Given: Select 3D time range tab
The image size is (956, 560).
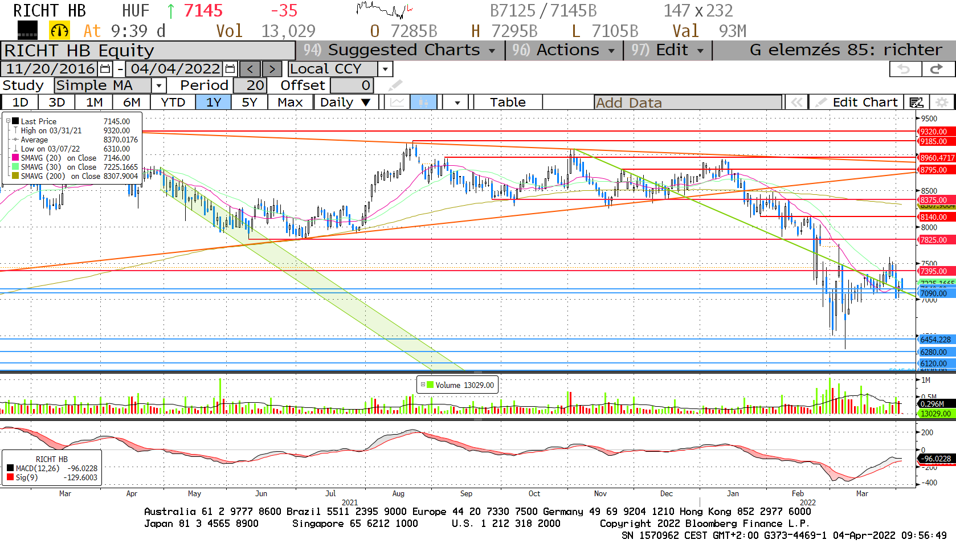Looking at the screenshot, I should pyautogui.click(x=56, y=103).
